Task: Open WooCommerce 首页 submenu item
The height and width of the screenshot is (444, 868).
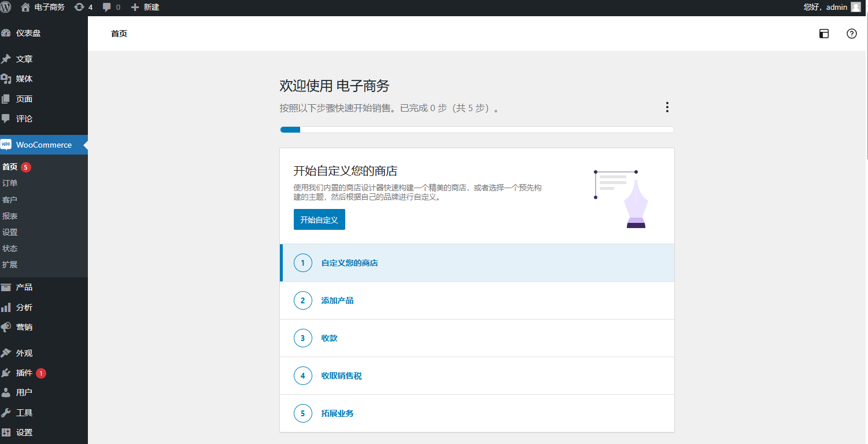Action: 10,167
